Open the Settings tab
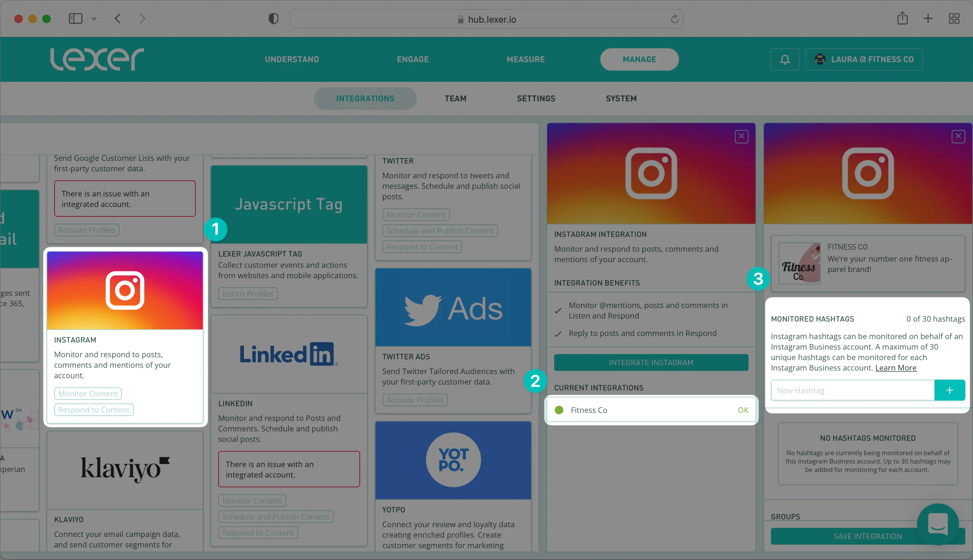This screenshot has height=560, width=973. click(536, 99)
